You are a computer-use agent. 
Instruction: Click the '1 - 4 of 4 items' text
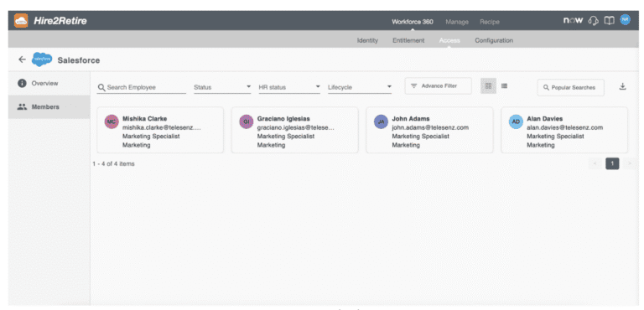point(113,164)
